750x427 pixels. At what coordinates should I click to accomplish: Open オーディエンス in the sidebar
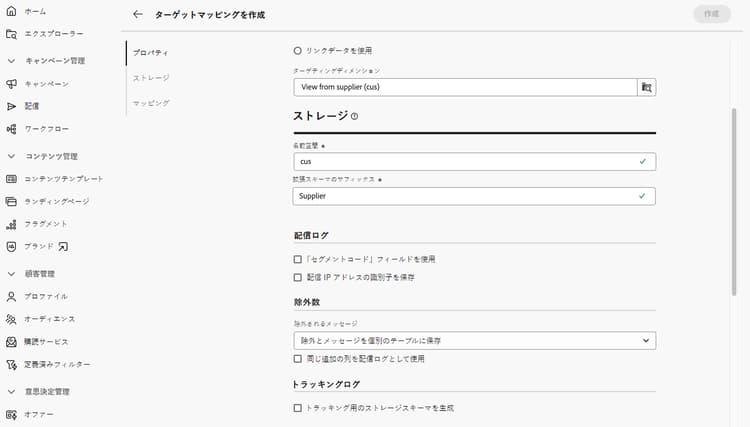[x=49, y=319]
